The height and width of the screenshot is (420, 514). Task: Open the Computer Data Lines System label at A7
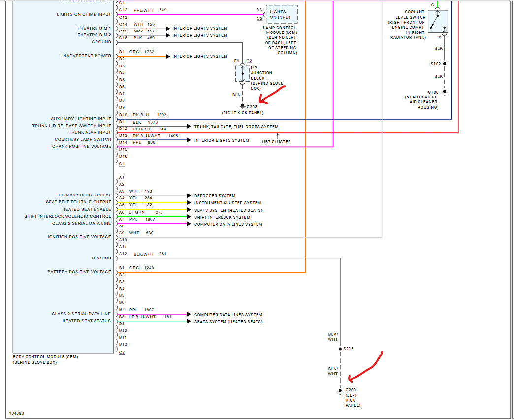pos(228,224)
